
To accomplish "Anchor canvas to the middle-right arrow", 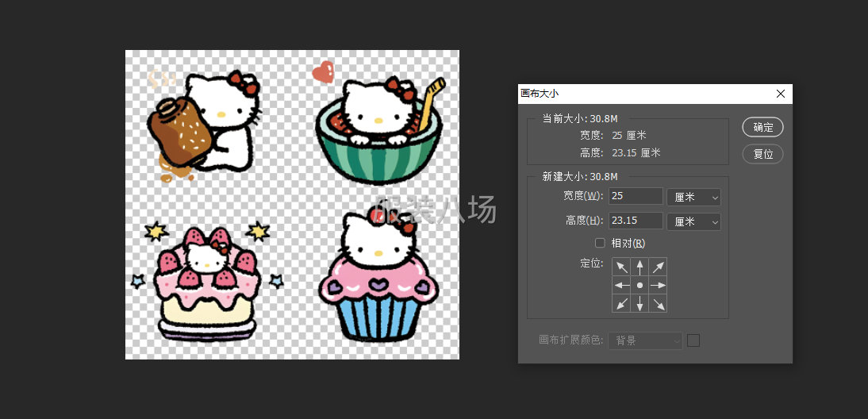I will pyautogui.click(x=658, y=285).
